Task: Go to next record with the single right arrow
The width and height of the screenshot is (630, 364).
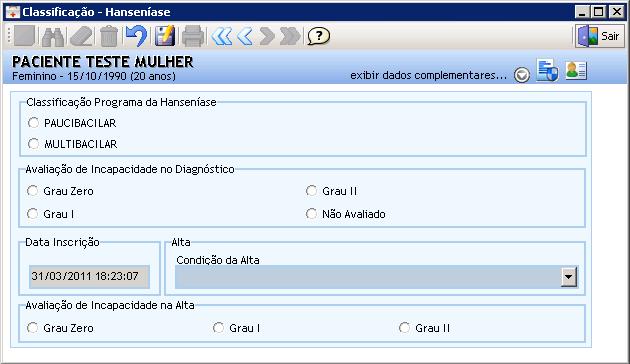Action: point(267,37)
